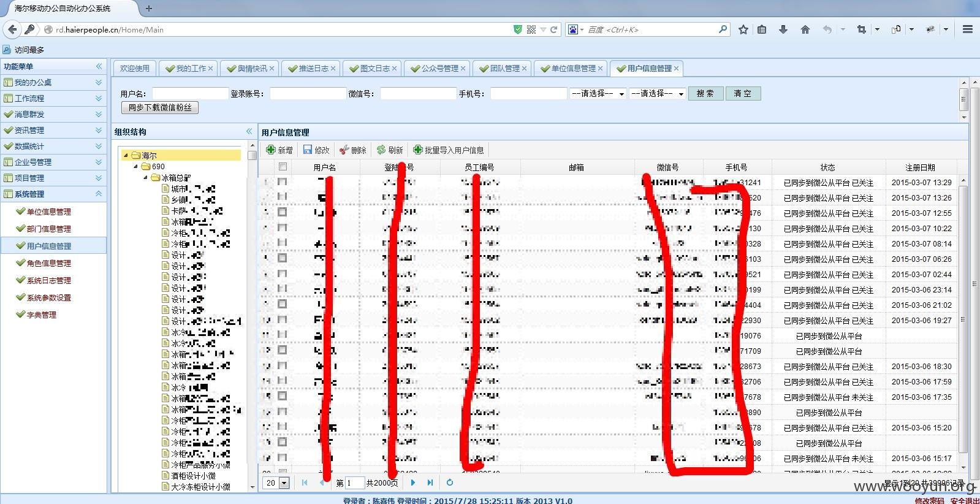The height and width of the screenshot is (504, 980).
Task: Open the downloads arrow icon
Action: [783, 29]
